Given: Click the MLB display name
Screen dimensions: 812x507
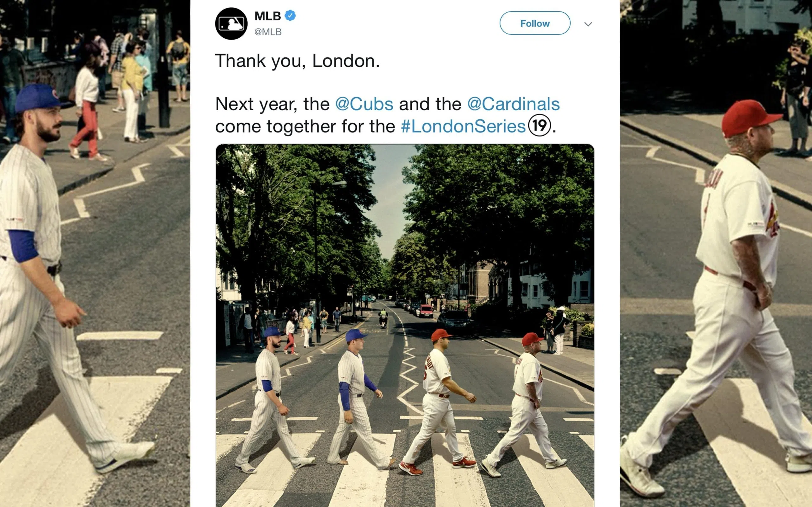Looking at the screenshot, I should (267, 16).
